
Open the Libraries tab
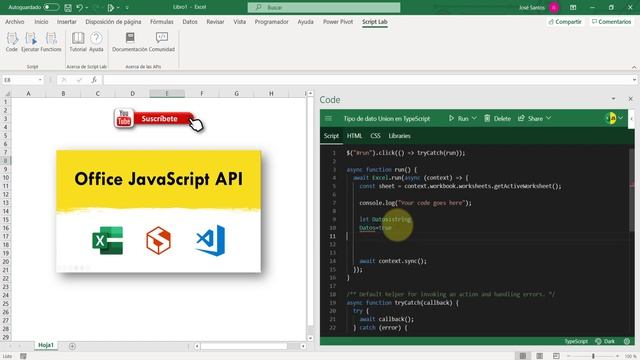coord(399,136)
